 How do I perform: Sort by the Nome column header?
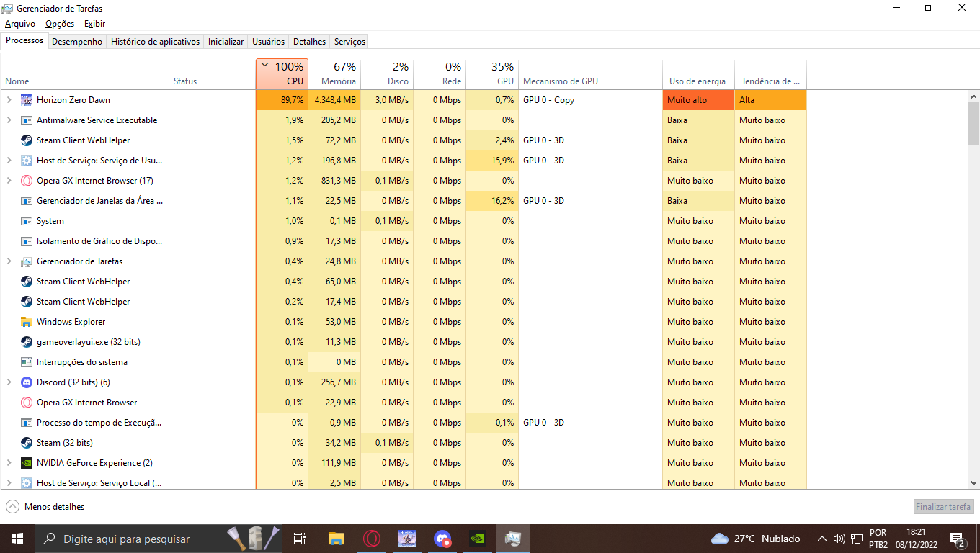click(x=85, y=74)
